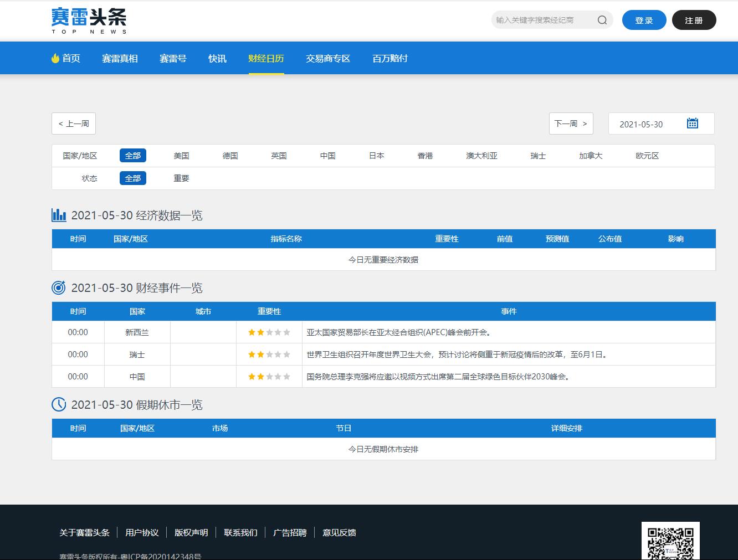Go to previous week with 上一周
Screen dimensions: 738x560
[x=74, y=124]
